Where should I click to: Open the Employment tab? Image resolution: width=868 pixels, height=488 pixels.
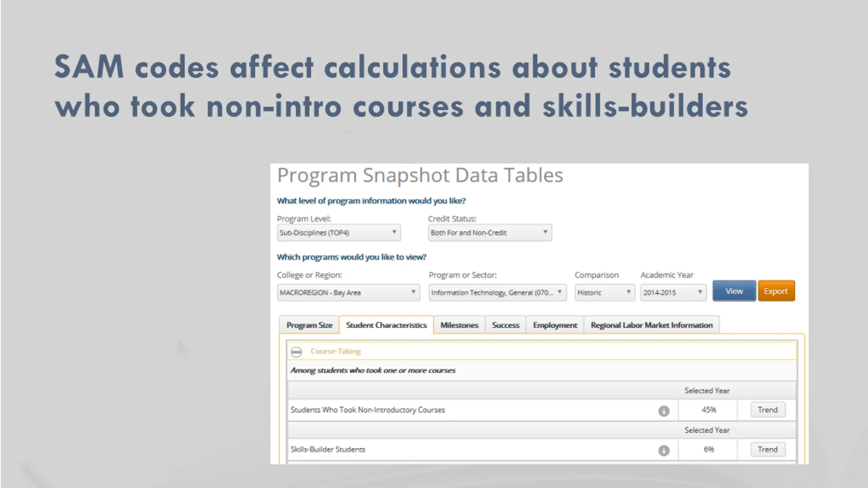555,325
